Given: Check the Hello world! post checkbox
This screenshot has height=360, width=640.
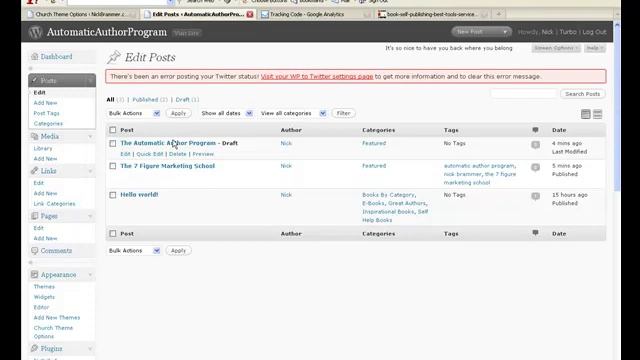Looking at the screenshot, I should (113, 195).
